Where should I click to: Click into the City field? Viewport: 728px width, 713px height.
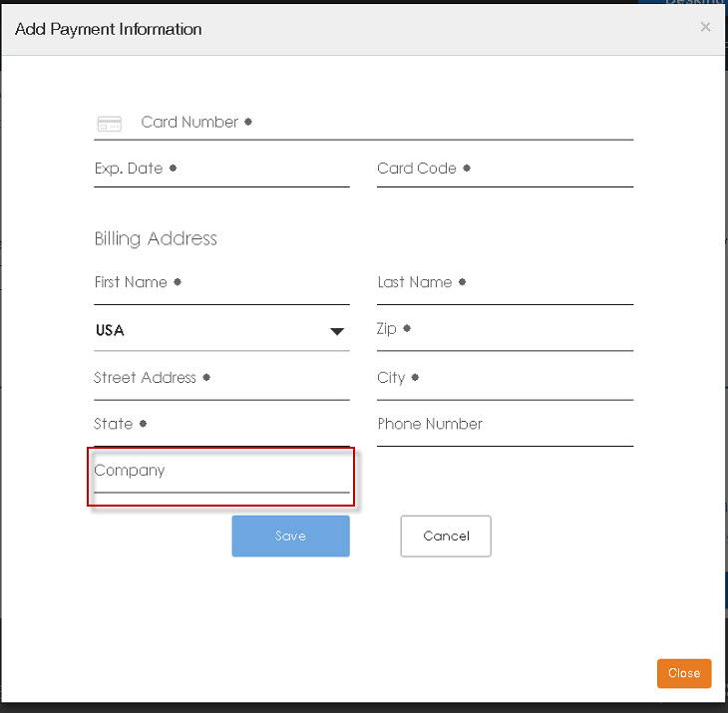tap(505, 379)
